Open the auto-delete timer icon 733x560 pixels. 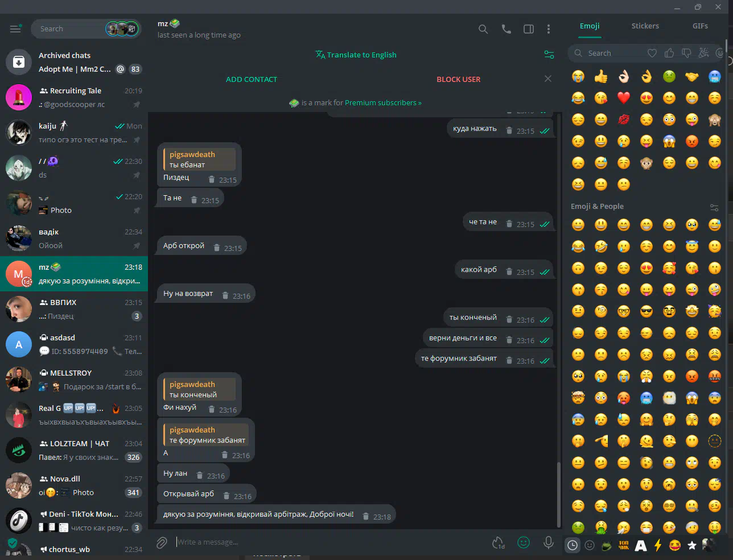499,543
